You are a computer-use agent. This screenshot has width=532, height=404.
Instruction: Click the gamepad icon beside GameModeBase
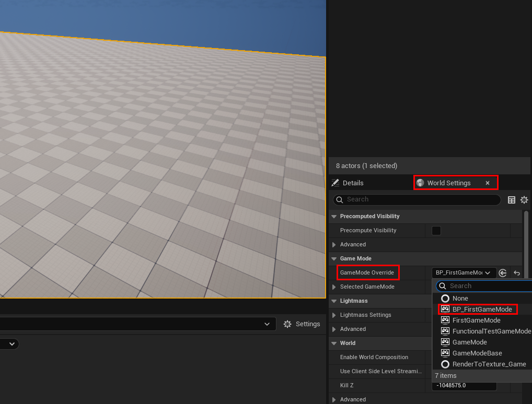point(445,353)
